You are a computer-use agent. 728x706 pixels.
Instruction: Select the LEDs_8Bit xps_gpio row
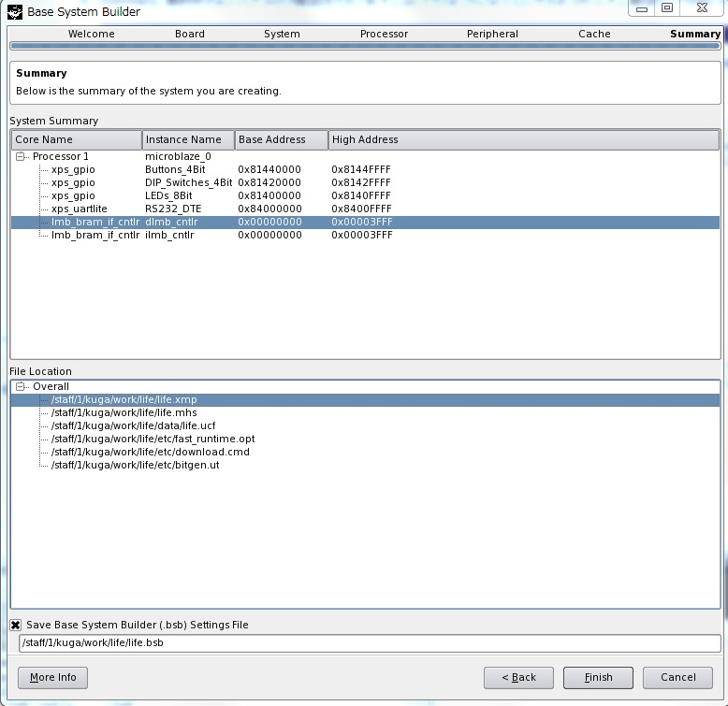(x=365, y=195)
